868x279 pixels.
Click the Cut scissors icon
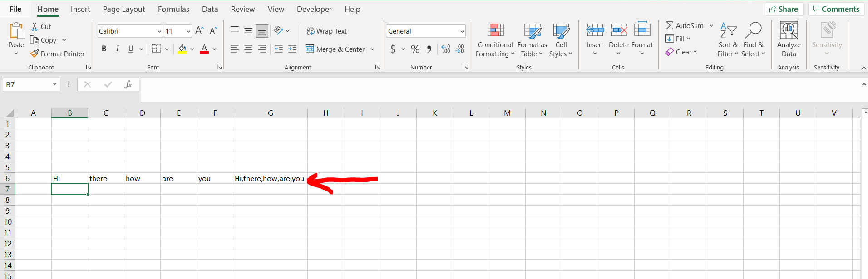[35, 27]
